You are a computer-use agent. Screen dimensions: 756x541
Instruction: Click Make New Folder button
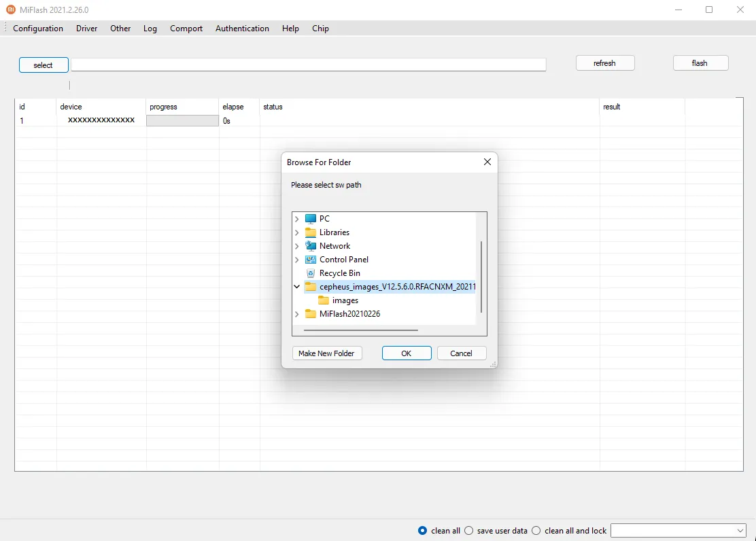click(327, 353)
